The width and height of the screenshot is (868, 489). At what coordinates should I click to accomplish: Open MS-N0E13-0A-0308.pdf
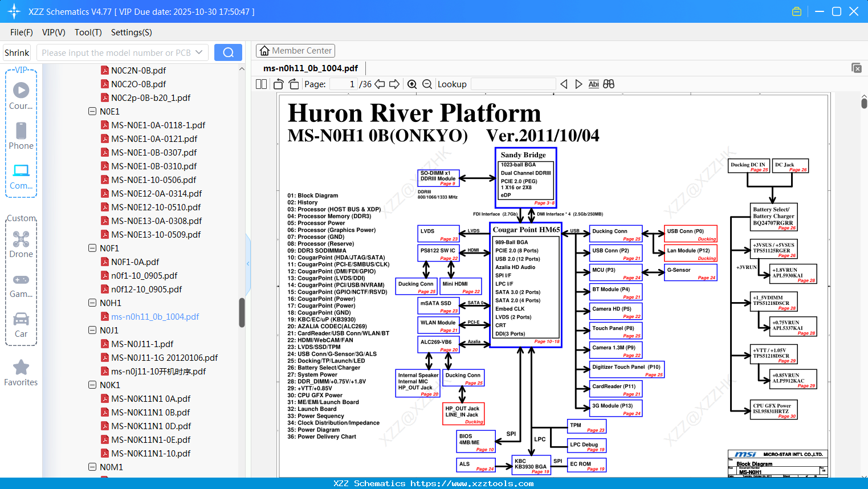click(x=157, y=221)
